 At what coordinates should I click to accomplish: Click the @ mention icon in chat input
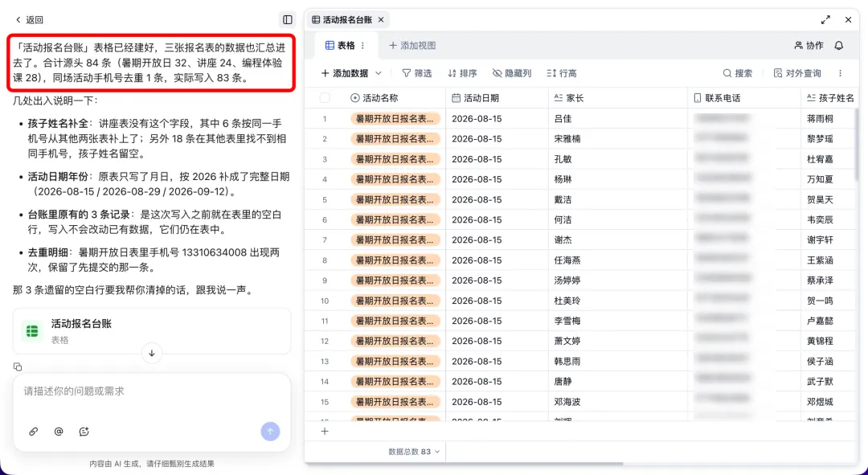(x=59, y=432)
